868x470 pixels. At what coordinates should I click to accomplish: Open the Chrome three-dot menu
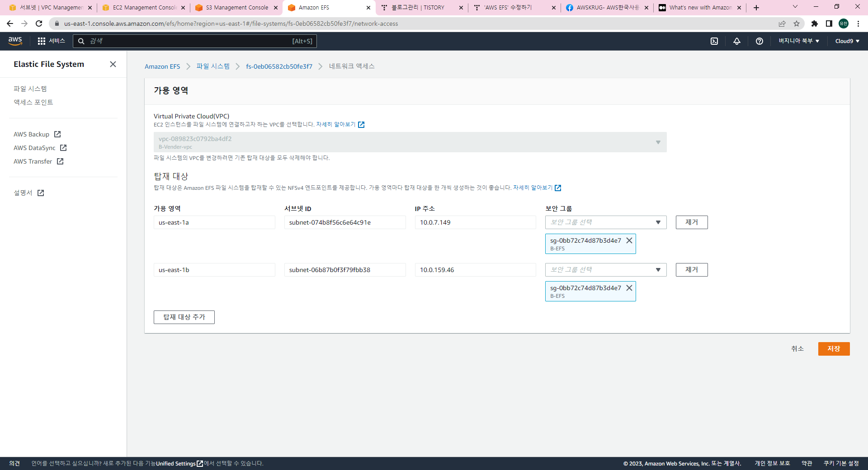coord(858,23)
